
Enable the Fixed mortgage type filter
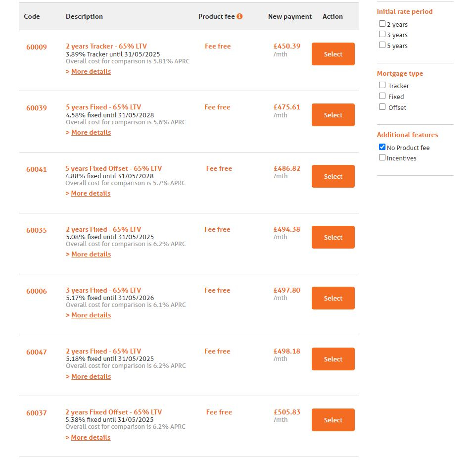[x=382, y=96]
